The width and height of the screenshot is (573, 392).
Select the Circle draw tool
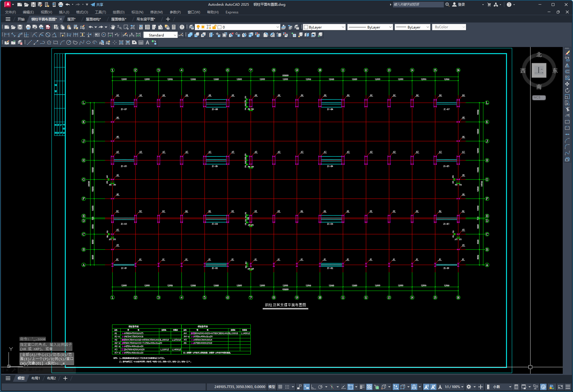pos(69,43)
